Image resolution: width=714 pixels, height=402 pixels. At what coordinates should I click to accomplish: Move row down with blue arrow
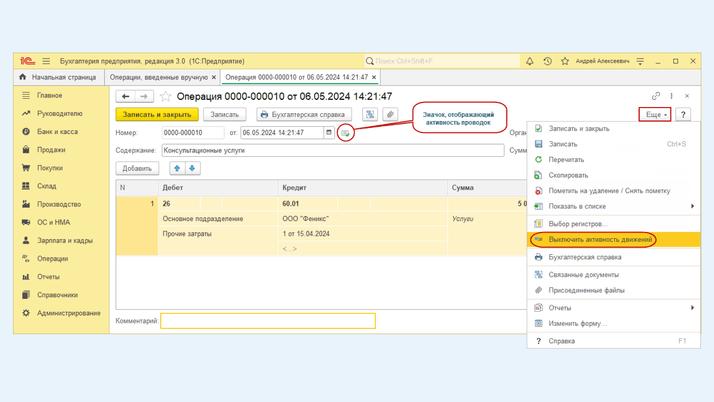click(193, 168)
